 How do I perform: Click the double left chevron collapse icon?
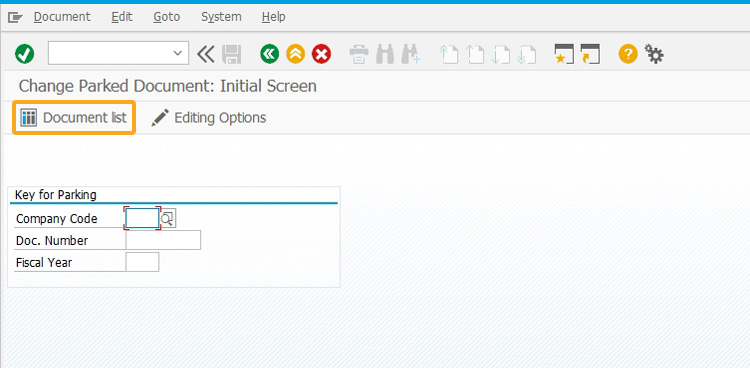point(206,54)
